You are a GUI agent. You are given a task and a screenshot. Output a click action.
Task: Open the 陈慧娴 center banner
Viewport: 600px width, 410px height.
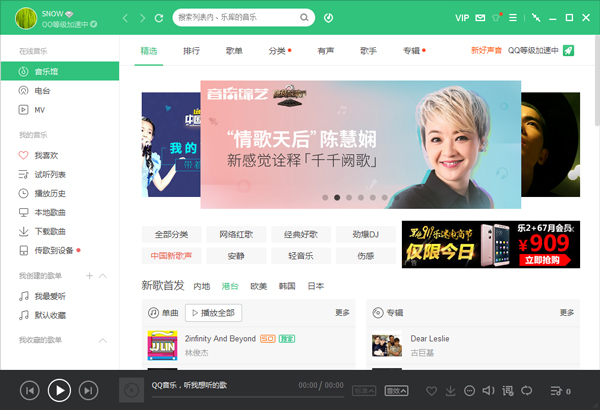tap(360, 145)
